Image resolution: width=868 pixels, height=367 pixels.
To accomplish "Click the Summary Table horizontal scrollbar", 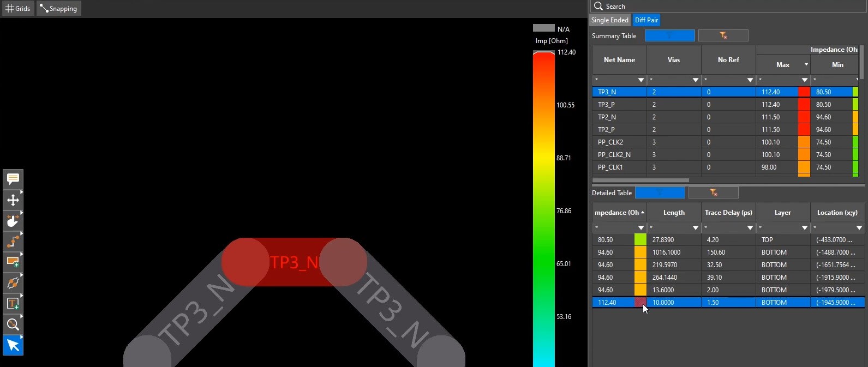I will pos(640,180).
